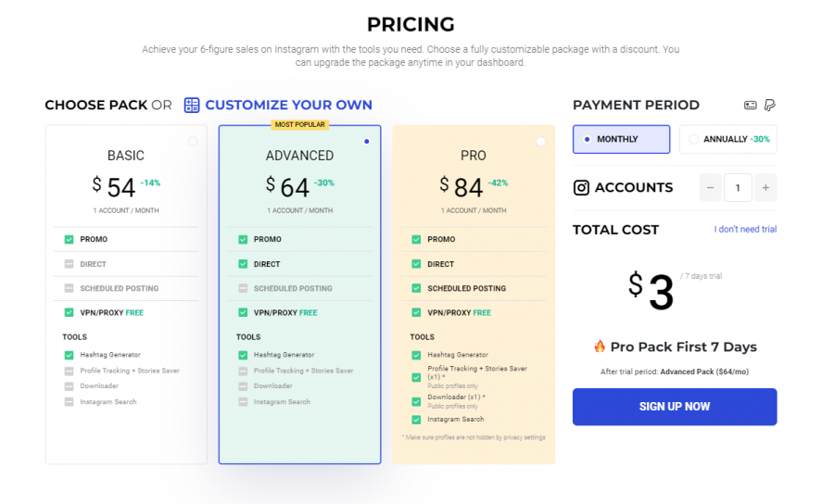
Task: Click the accounts number input field
Action: [x=738, y=188]
